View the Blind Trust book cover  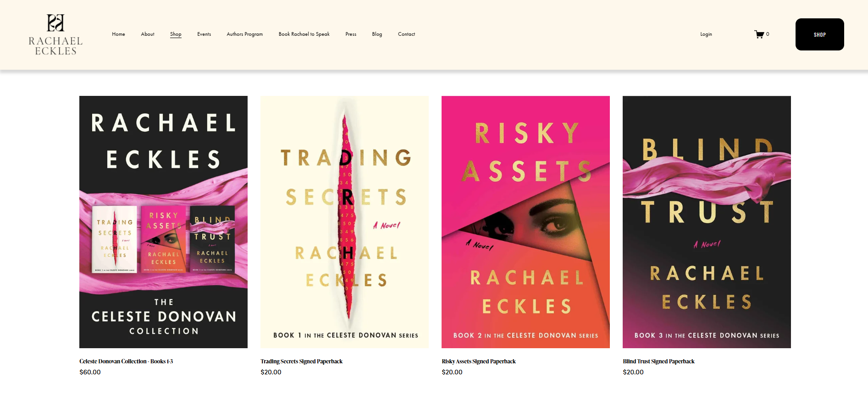[707, 222]
